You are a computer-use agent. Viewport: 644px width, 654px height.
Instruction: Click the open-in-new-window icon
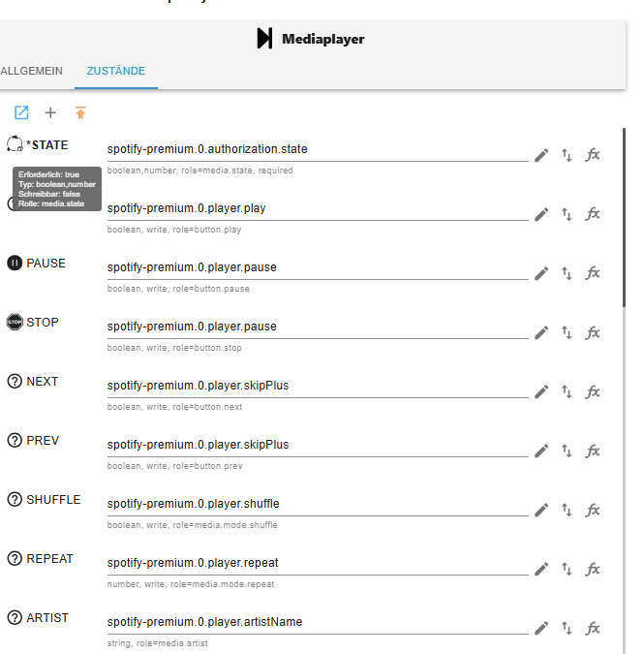coord(21,112)
